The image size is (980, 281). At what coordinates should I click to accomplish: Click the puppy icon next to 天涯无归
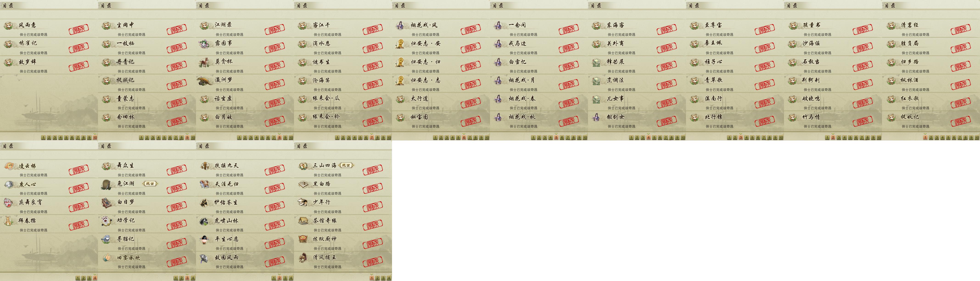click(x=205, y=184)
